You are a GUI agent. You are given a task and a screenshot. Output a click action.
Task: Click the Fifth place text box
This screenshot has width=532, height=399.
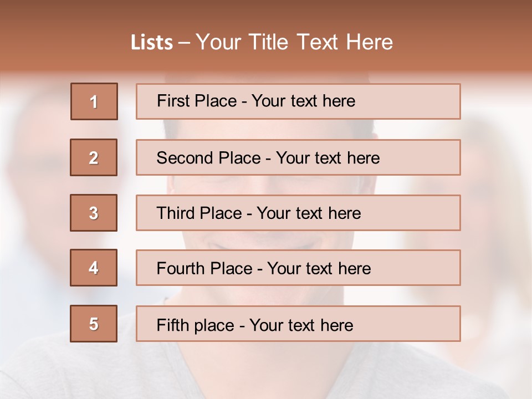298,324
